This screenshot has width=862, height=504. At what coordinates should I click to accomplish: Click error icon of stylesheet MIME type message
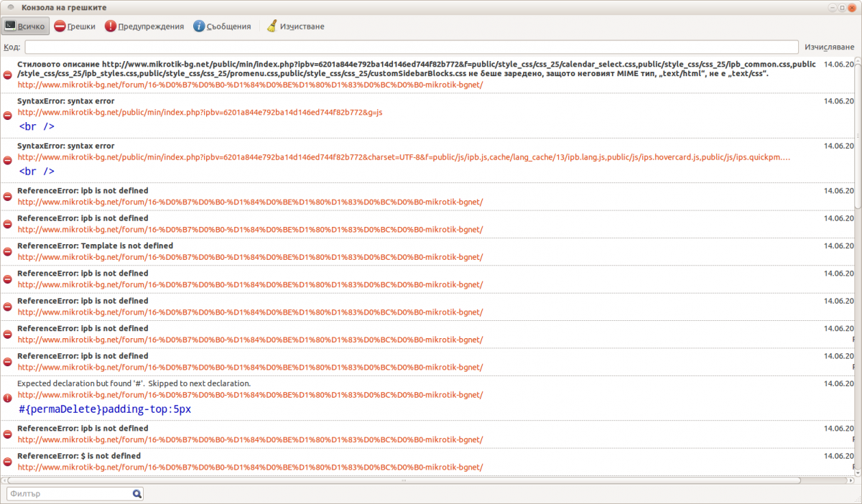coord(8,75)
